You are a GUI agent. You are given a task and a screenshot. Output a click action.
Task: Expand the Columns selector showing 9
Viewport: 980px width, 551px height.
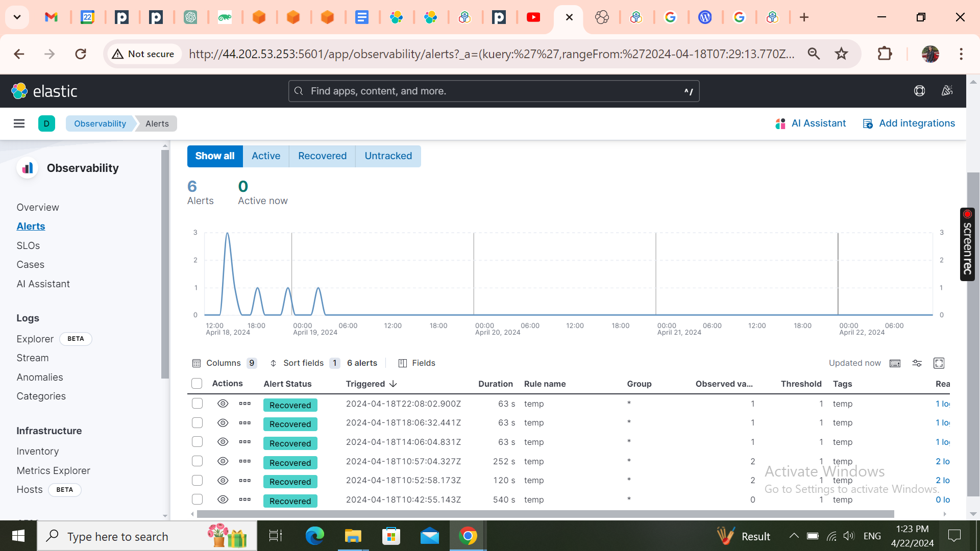224,363
